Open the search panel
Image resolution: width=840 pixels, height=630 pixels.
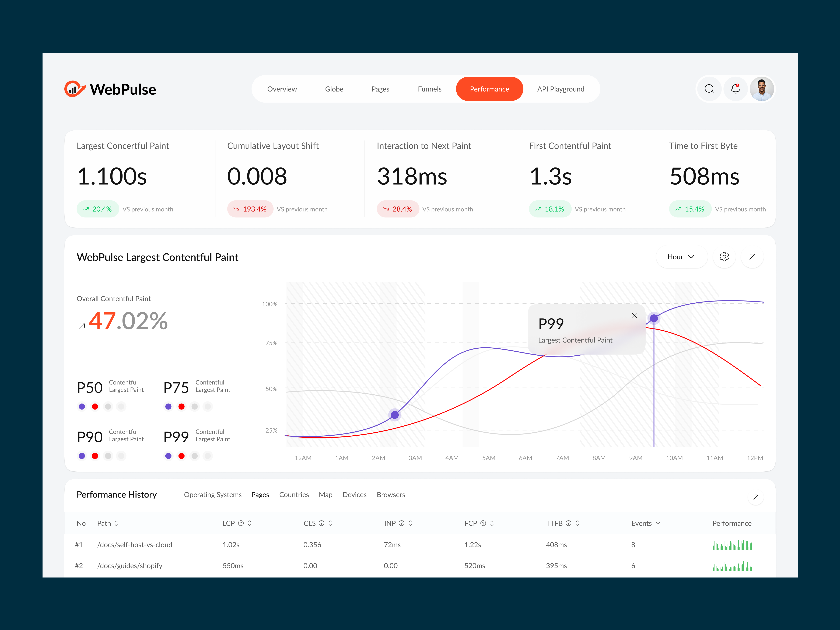pyautogui.click(x=709, y=89)
